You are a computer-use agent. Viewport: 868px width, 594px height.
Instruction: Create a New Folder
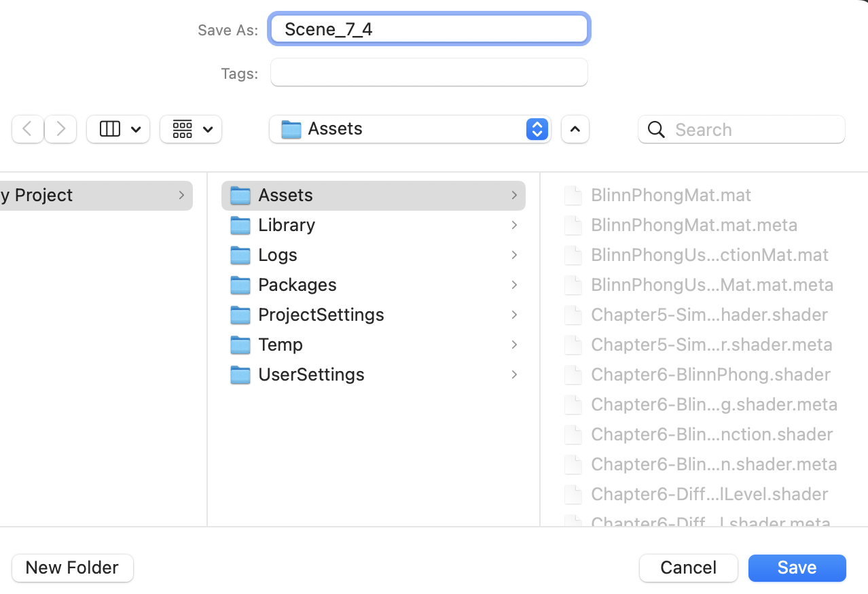coord(73,567)
